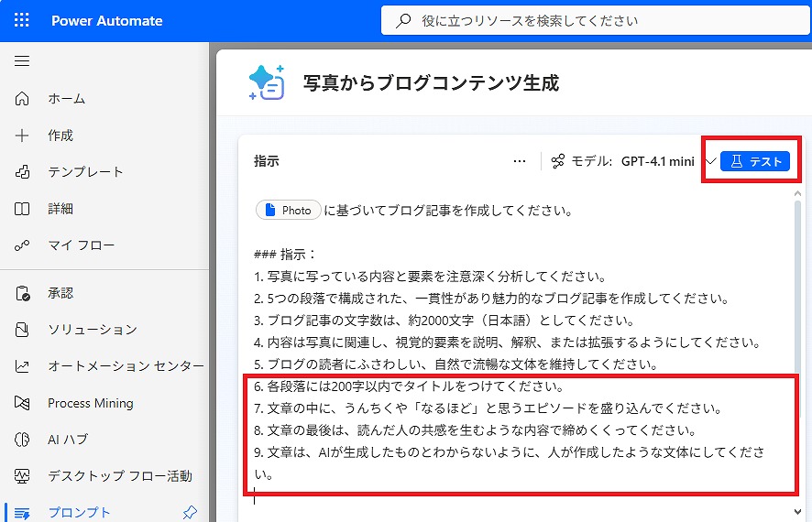Image resolution: width=812 pixels, height=522 pixels.
Task: Click the 承認 approvals icon
Action: coord(23,293)
